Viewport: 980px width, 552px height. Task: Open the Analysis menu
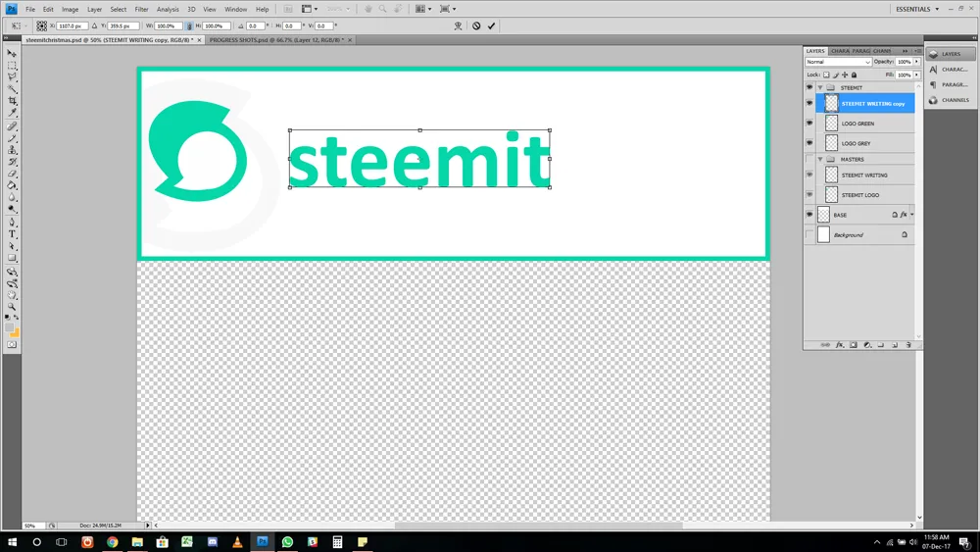pos(168,10)
